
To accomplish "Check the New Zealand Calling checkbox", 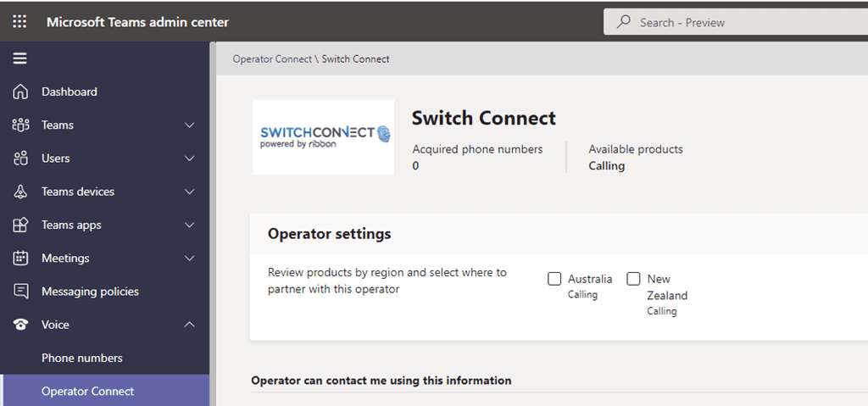I will click(633, 279).
